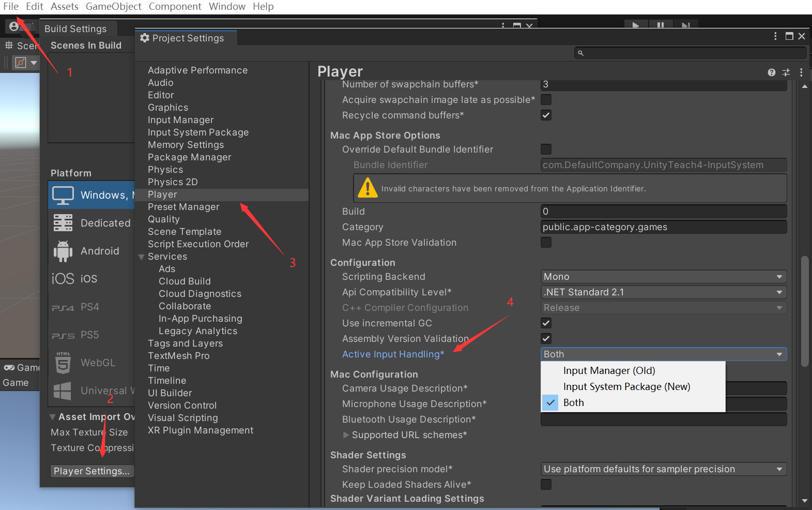Click the search magnifier in Project Settings
The height and width of the screenshot is (510, 812).
pyautogui.click(x=580, y=53)
